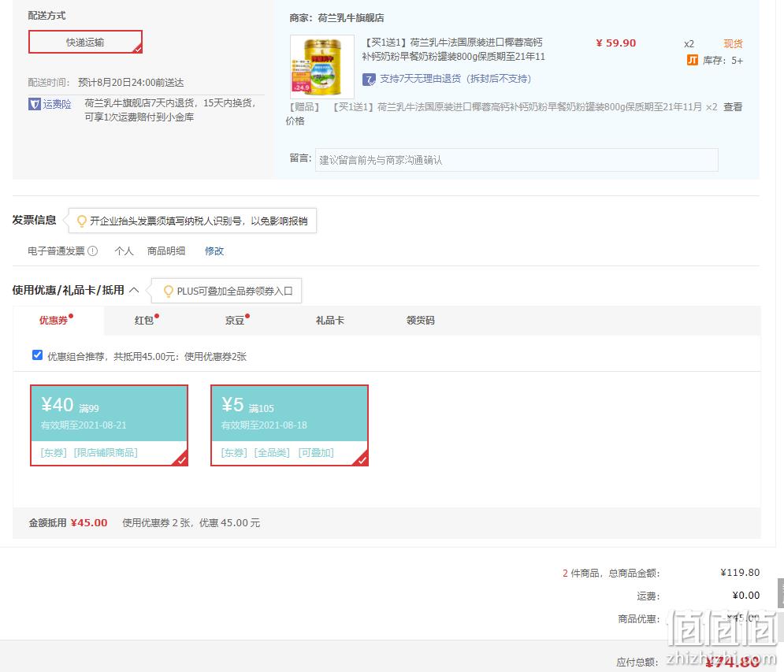784x672 pixels.
Task: Switch to the 京豆 tab
Action: click(x=235, y=321)
